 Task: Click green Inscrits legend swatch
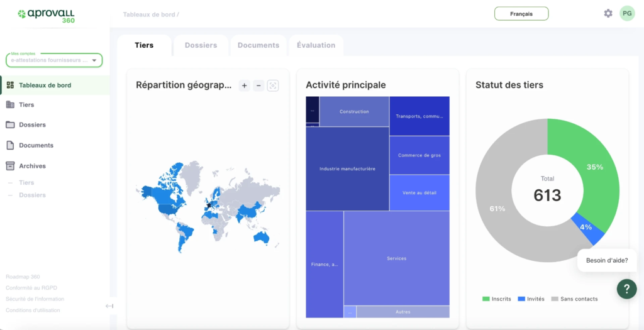pyautogui.click(x=486, y=299)
